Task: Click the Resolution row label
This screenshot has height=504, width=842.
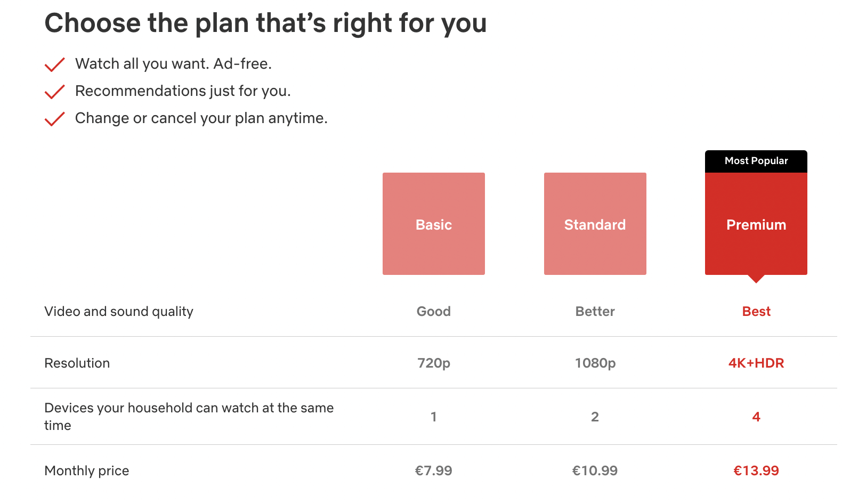Action: 77,363
